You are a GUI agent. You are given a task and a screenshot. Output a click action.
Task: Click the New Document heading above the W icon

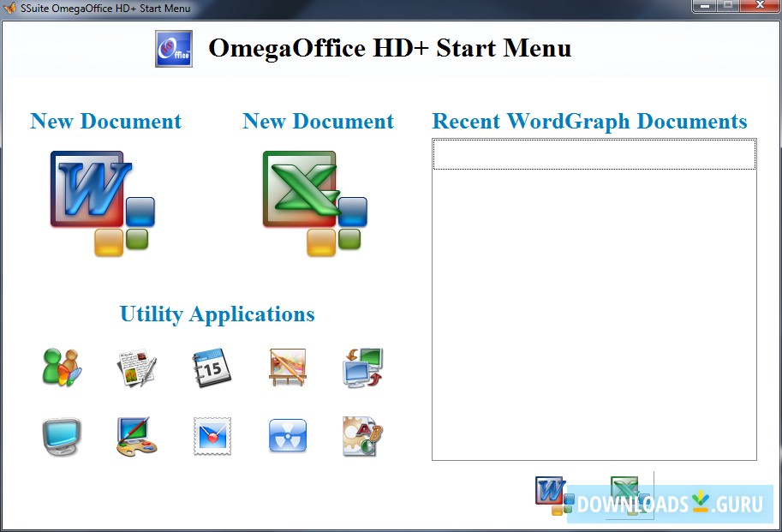[105, 121]
